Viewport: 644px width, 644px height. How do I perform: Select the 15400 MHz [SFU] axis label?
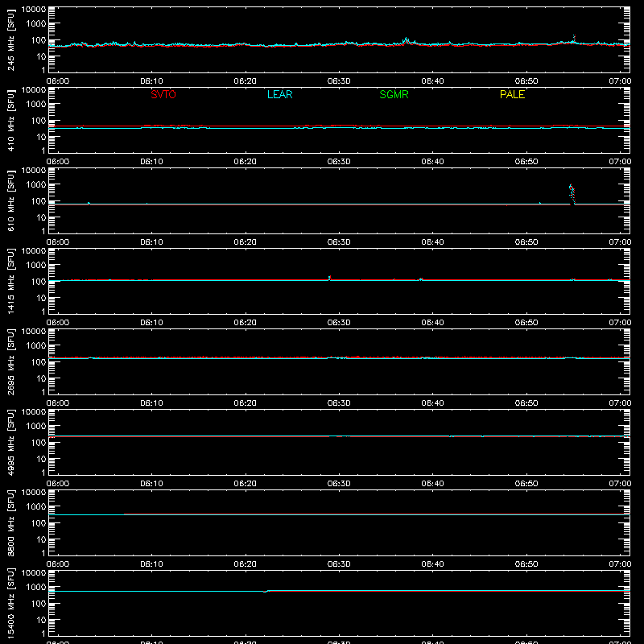pos(11,603)
